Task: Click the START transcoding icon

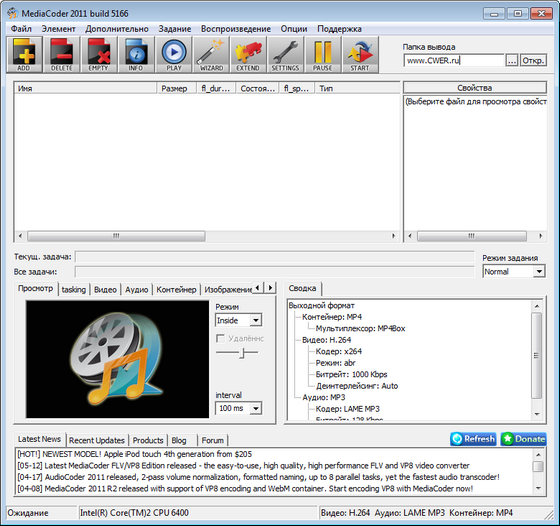Action: pos(360,55)
